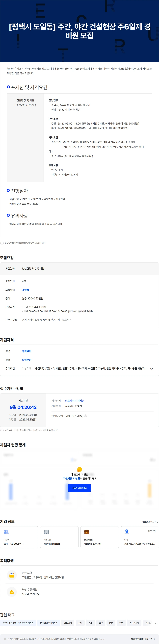The height and width of the screenshot is (644, 159).
Task: Click the 9일 remaining countdown timer
Action: tap(23, 407)
